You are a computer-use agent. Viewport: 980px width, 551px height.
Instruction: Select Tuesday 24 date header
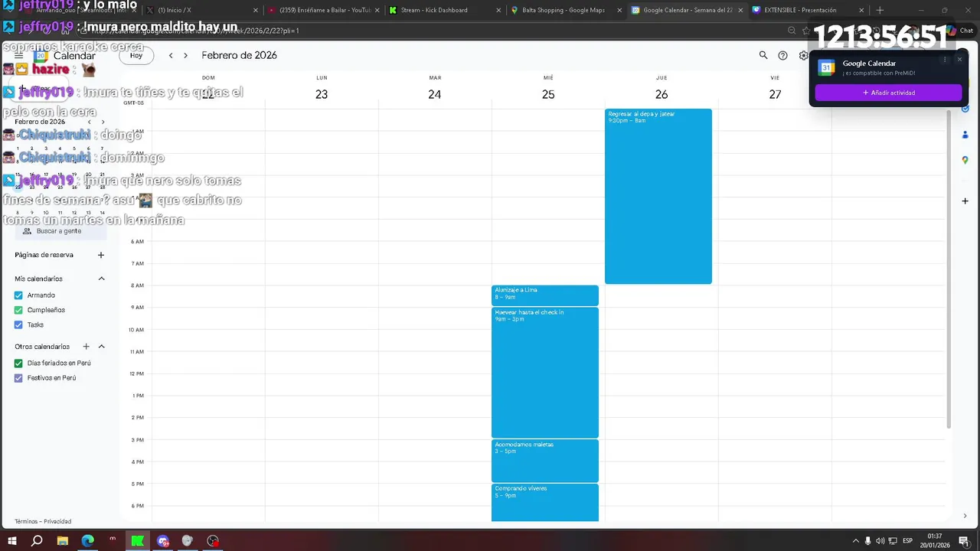pos(435,94)
